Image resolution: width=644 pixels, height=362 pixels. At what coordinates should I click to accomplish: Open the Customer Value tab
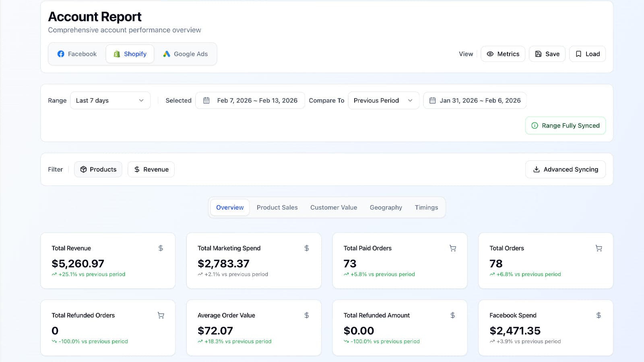(334, 208)
